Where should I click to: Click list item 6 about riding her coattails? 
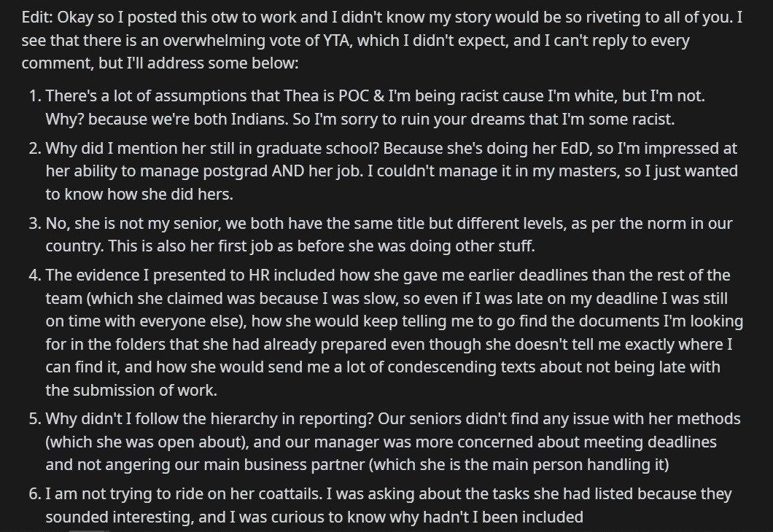[x=380, y=506]
